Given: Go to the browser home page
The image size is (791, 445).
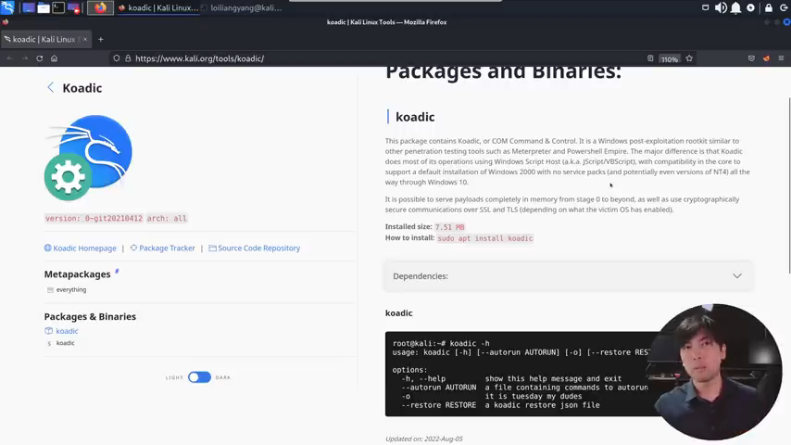Looking at the screenshot, I should pos(54,59).
